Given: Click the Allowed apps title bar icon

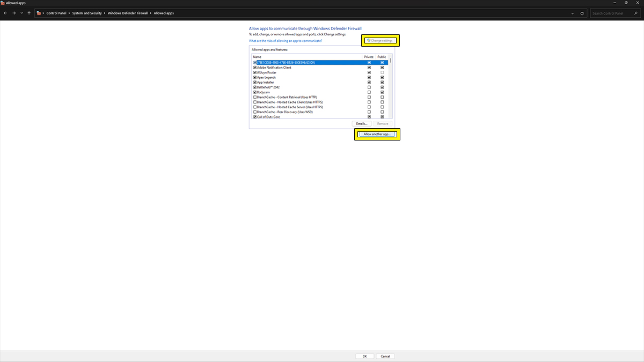Looking at the screenshot, I should [3, 3].
